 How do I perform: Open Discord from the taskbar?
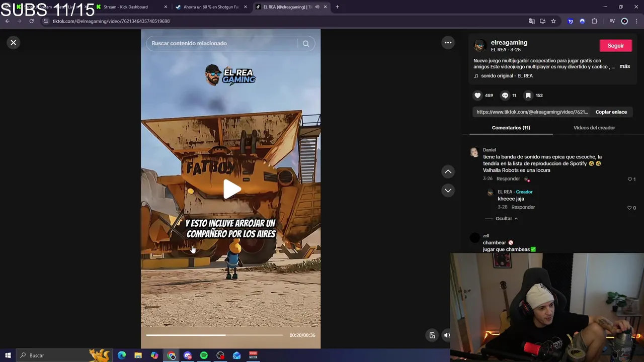click(188, 355)
